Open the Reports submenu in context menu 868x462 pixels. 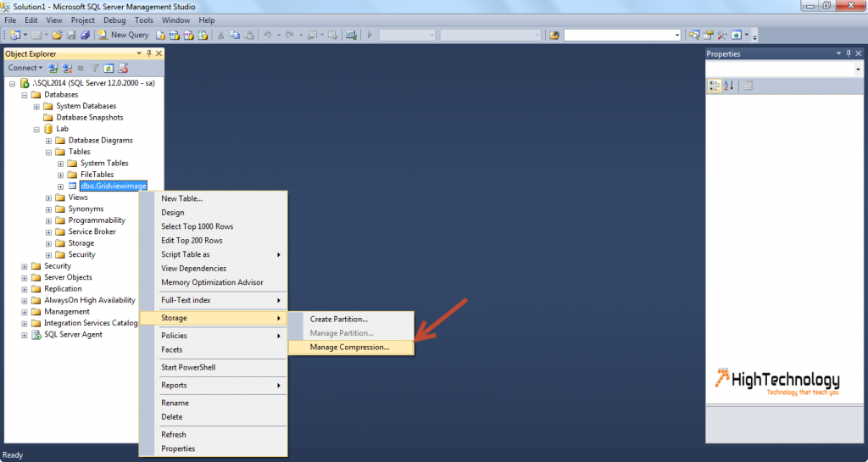point(213,385)
